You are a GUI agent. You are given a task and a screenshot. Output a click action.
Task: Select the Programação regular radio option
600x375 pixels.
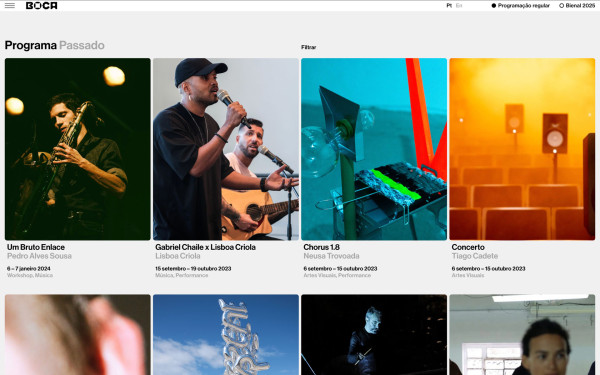pyautogui.click(x=520, y=5)
